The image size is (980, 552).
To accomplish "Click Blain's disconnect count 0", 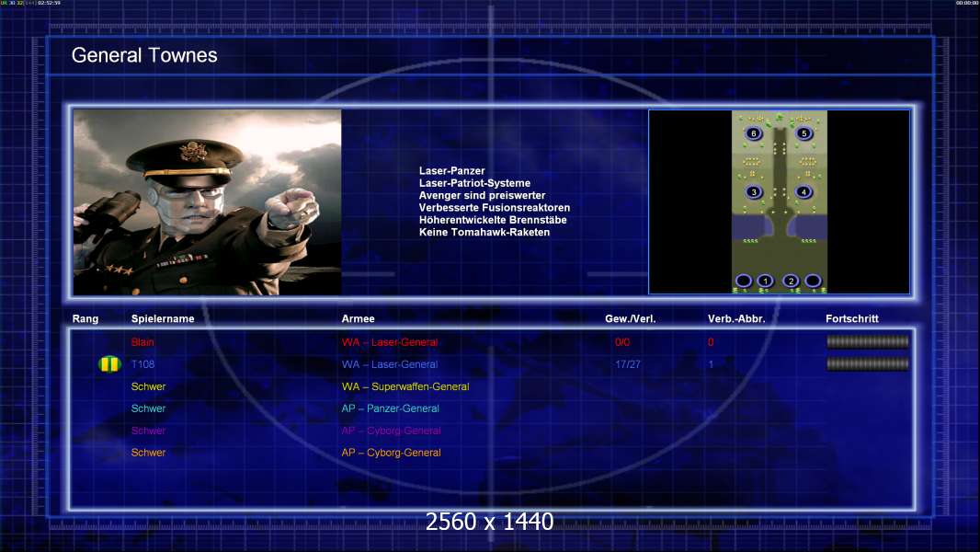I will [x=711, y=342].
